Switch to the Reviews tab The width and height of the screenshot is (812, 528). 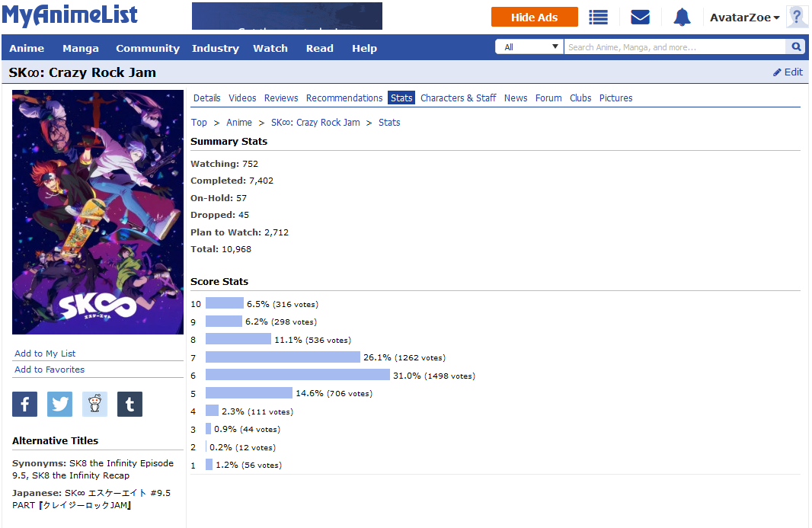click(x=281, y=98)
